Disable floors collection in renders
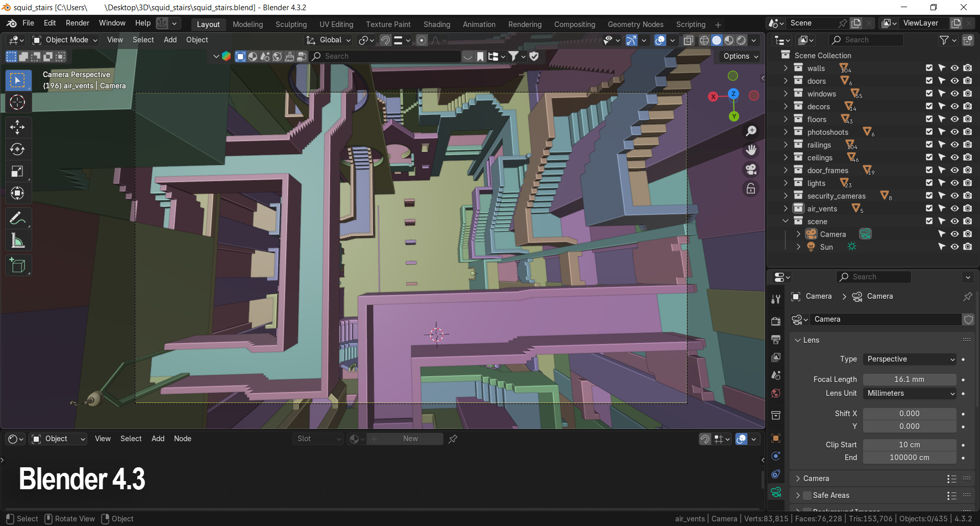Viewport: 980px width, 526px height. click(x=967, y=119)
